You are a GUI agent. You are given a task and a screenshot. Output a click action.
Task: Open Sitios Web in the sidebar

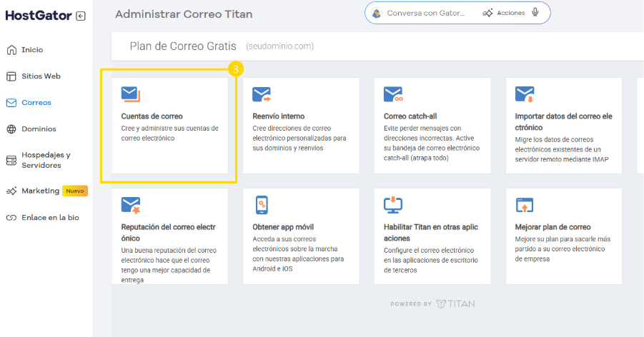point(41,76)
